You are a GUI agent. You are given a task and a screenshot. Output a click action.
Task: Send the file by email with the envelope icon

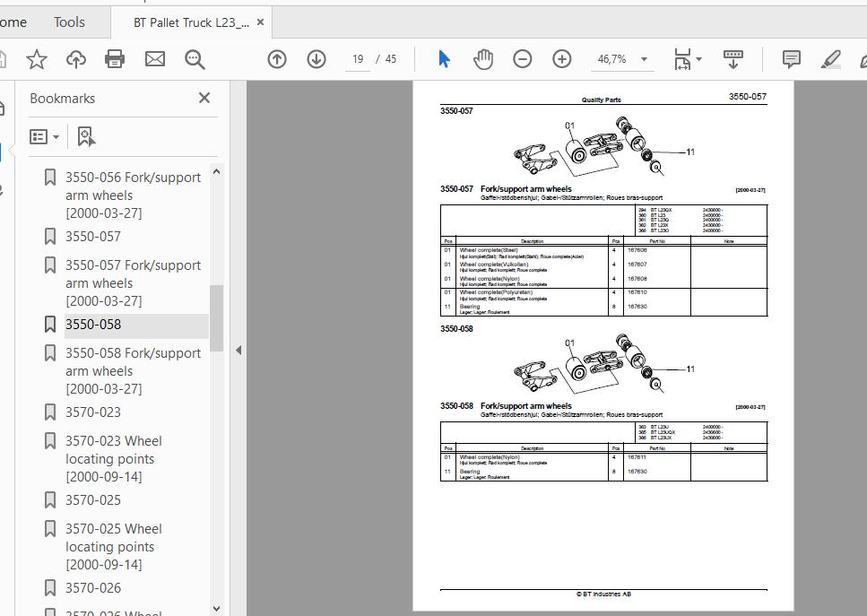coord(155,58)
